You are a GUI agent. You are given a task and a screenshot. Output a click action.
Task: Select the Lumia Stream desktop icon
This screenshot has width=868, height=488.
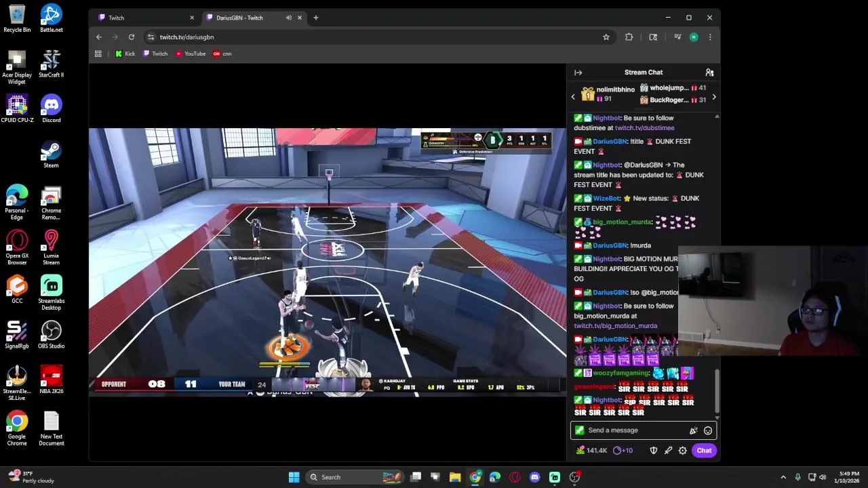tap(51, 247)
